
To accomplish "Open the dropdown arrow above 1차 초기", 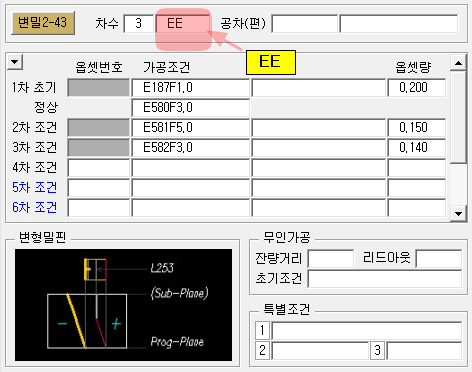I will (x=15, y=62).
